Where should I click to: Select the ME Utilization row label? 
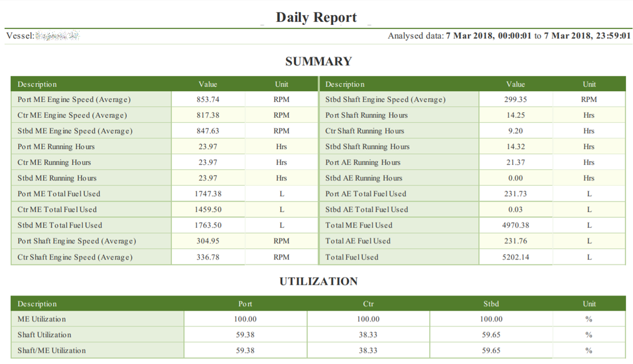point(42,319)
